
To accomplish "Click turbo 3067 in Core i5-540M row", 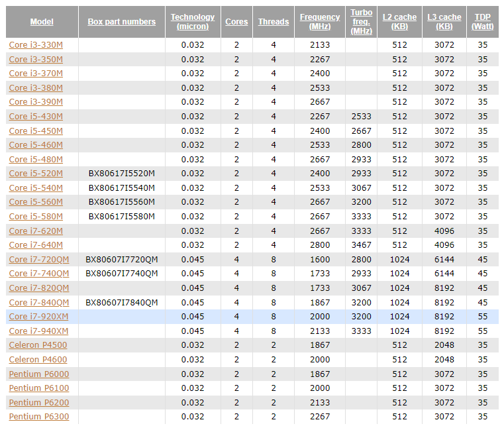I will pos(362,188).
